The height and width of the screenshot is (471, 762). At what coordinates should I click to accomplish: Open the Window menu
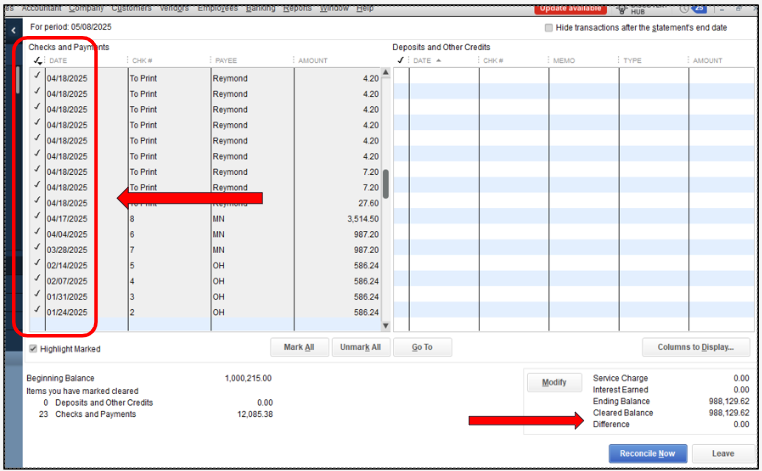334,8
